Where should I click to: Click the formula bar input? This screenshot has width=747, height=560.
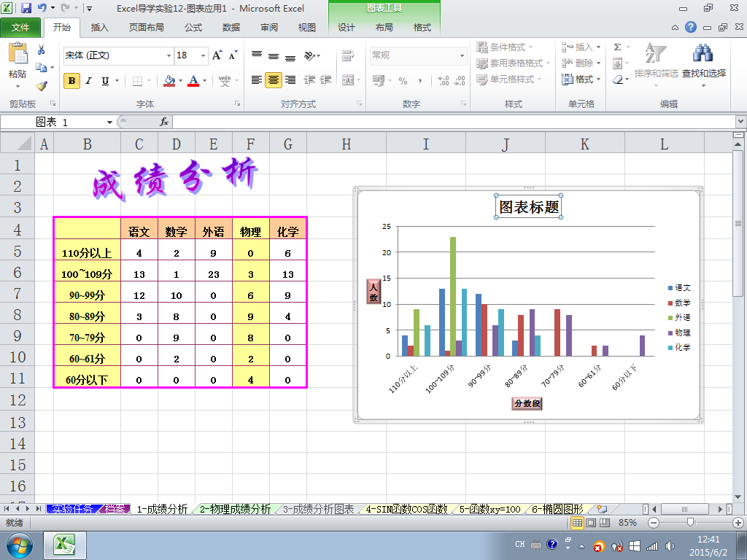point(454,122)
